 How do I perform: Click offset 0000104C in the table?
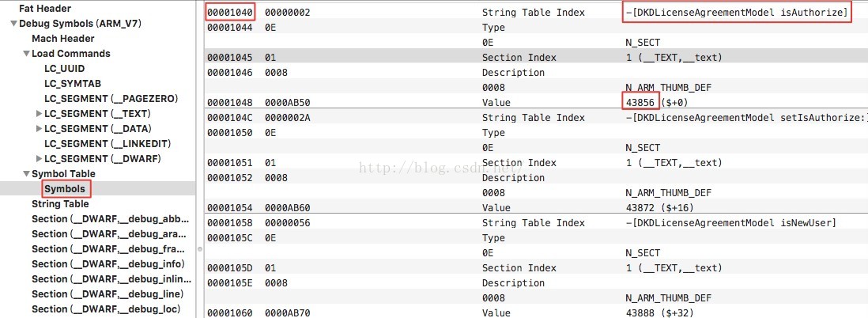pos(229,118)
